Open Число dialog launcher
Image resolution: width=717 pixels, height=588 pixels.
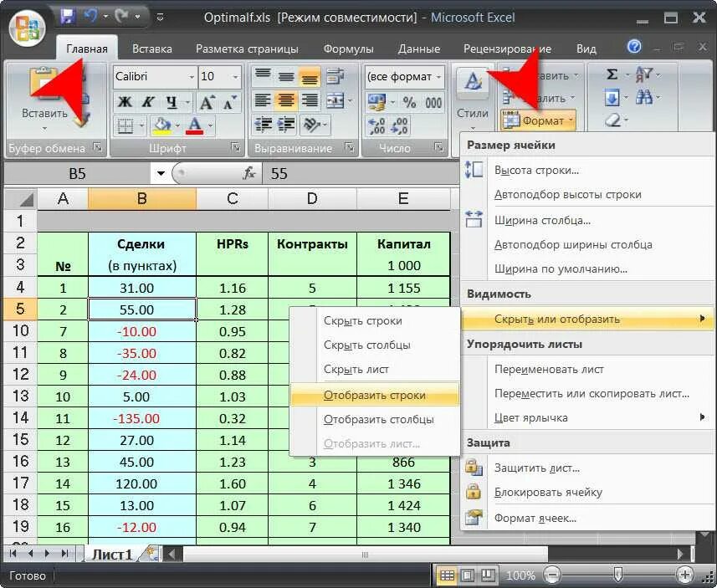[438, 147]
